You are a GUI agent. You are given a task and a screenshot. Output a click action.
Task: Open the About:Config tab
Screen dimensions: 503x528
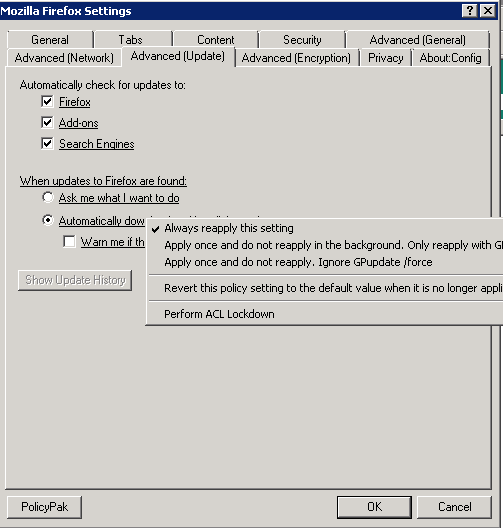click(450, 58)
